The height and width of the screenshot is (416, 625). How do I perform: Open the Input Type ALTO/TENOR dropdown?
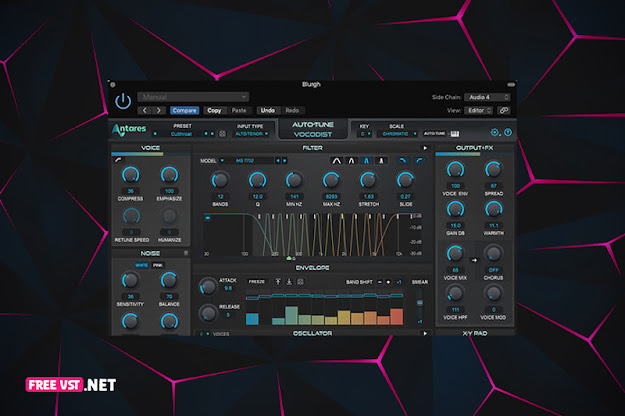pyautogui.click(x=252, y=134)
